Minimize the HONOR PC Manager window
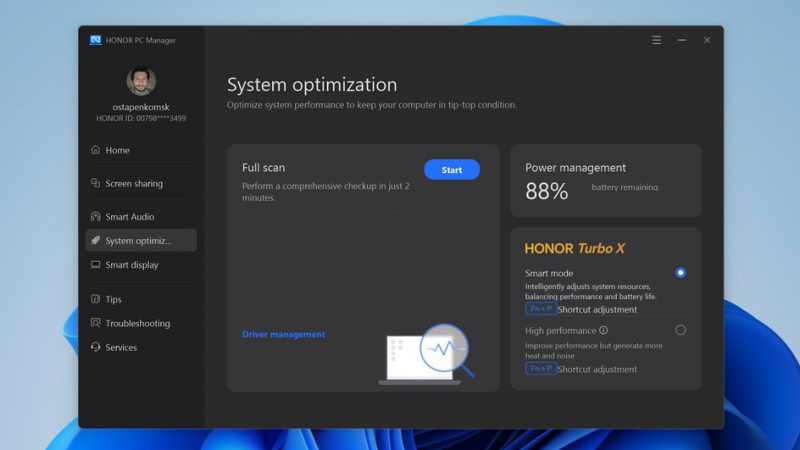Image resolution: width=800 pixels, height=450 pixels. coord(682,40)
